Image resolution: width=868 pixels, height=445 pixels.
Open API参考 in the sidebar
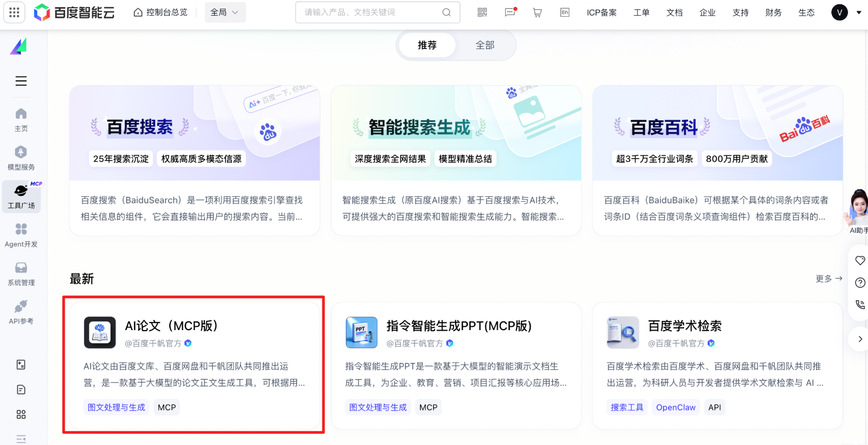[21, 312]
